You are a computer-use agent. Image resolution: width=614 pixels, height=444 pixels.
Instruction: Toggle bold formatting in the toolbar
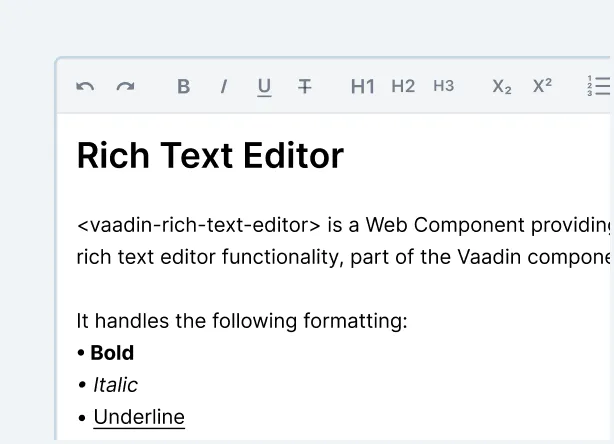pyautogui.click(x=183, y=87)
